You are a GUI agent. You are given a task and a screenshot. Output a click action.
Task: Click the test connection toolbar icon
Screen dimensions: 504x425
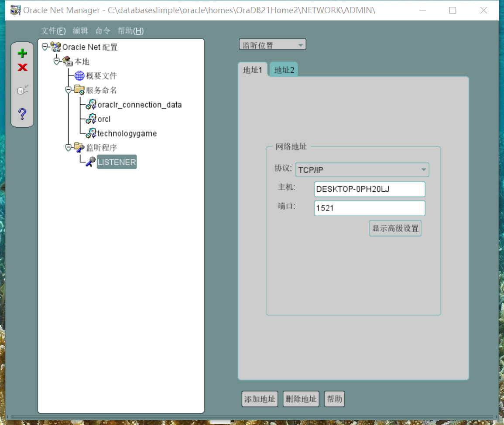pyautogui.click(x=22, y=90)
